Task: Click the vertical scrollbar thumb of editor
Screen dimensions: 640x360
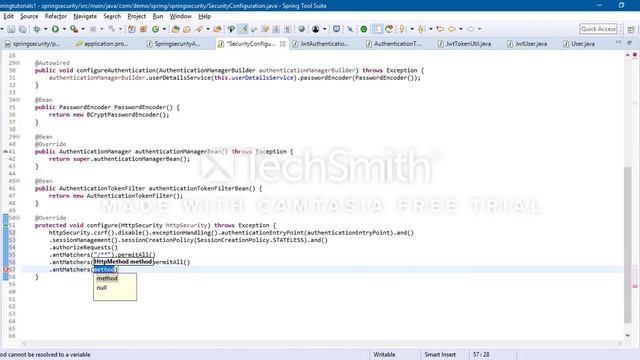Action: coord(628,244)
